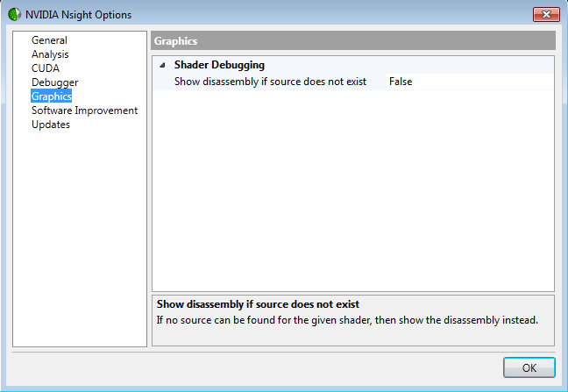Select General in the options list
The image size is (568, 392).
click(x=49, y=40)
